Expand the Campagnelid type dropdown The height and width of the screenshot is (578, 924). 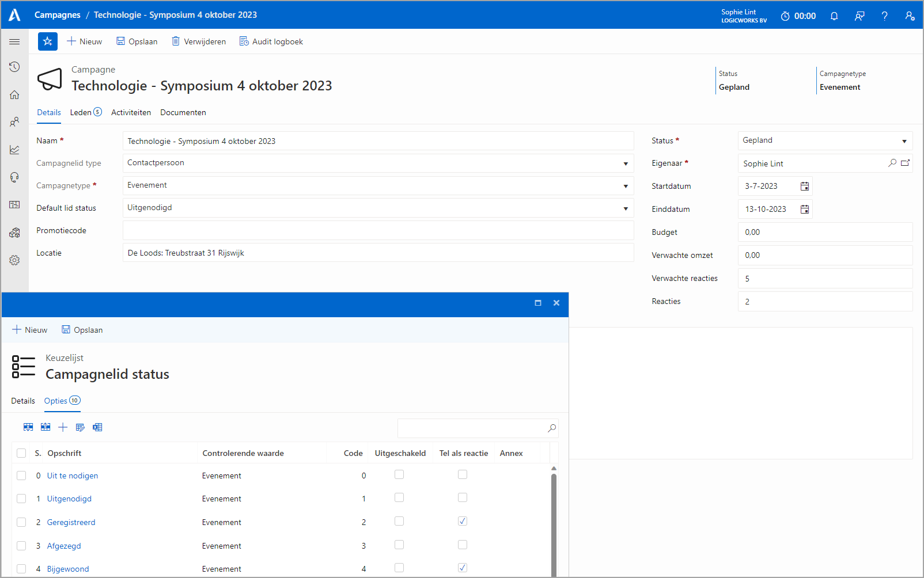click(x=626, y=163)
